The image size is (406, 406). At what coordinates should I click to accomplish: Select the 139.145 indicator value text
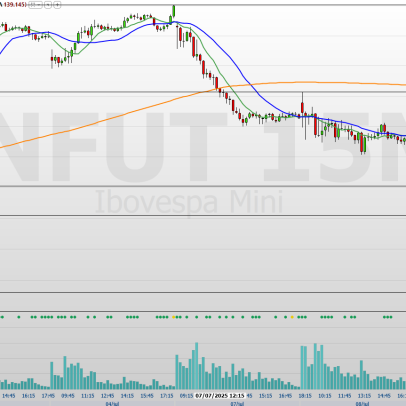(x=15, y=5)
